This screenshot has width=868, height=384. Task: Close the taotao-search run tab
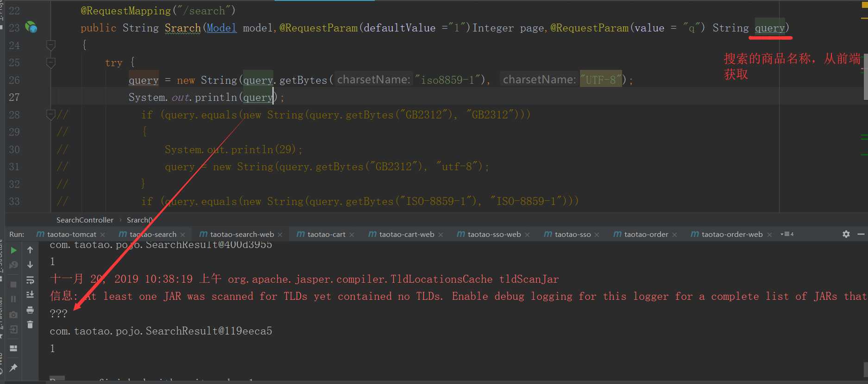coord(183,235)
